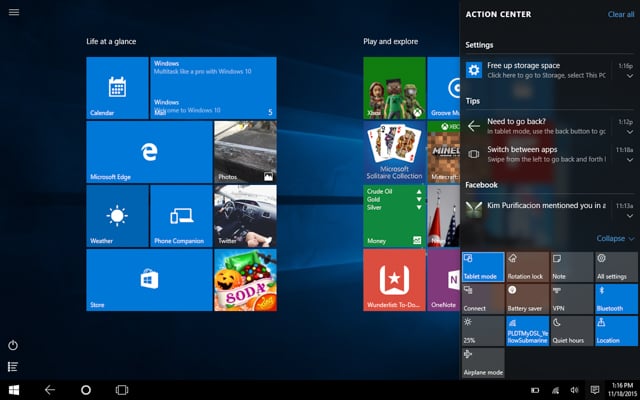Open the All apps list icon
This screenshot has height=400, width=640.
click(13, 368)
